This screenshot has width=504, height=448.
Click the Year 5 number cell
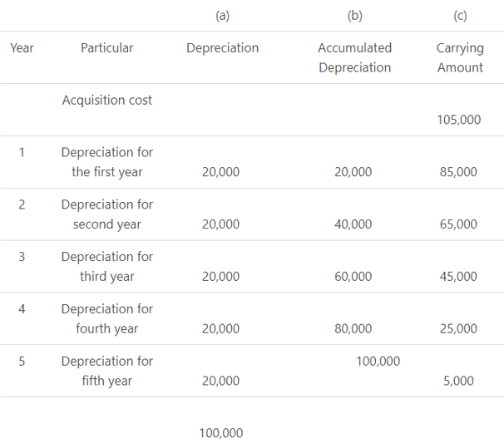[x=22, y=361]
